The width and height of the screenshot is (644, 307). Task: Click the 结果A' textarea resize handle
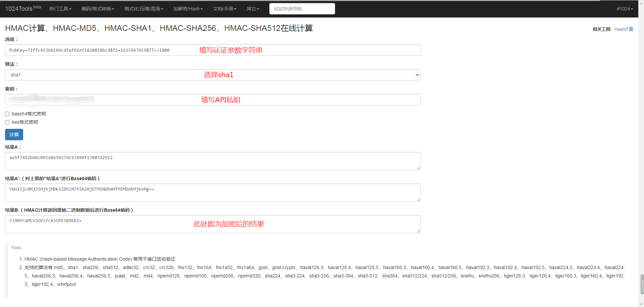(419, 200)
